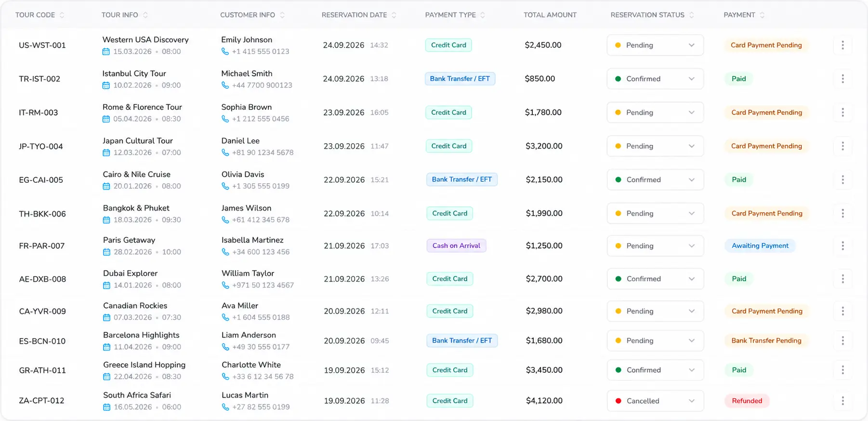Screen dimensions: 868x421
Task: Sort by Reservation Date column arrows
Action: pos(394,15)
